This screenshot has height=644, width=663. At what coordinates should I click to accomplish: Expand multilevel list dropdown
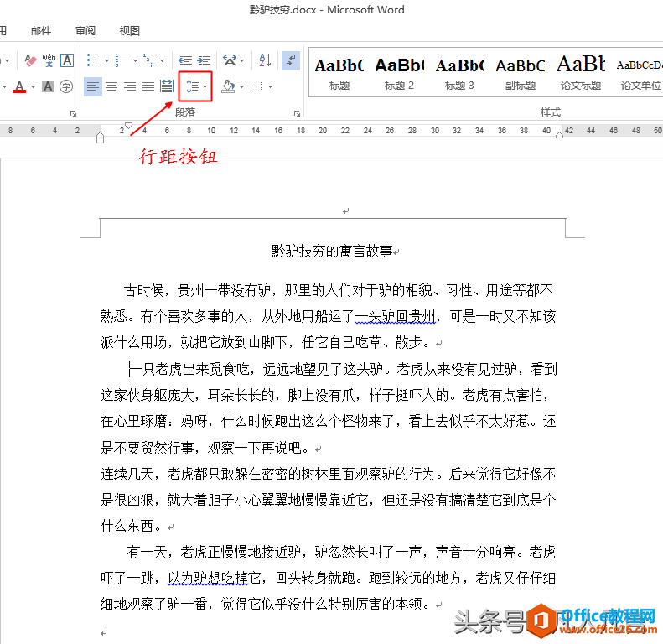[x=163, y=61]
